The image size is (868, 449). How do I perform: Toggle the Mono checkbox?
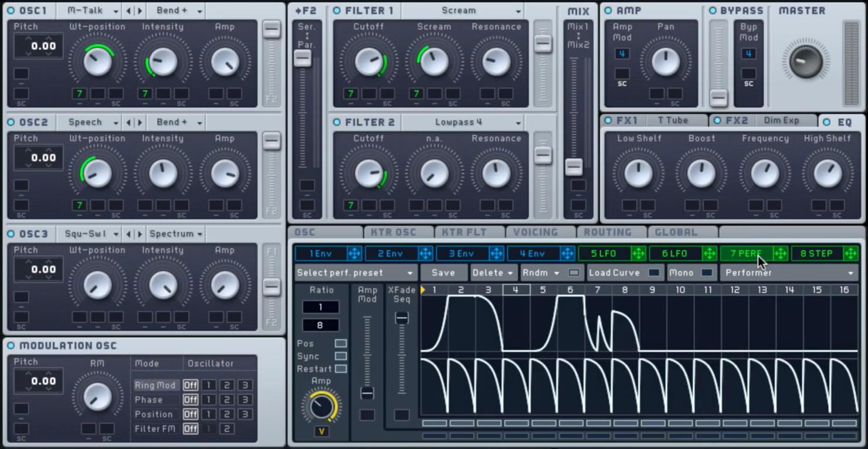coord(707,273)
